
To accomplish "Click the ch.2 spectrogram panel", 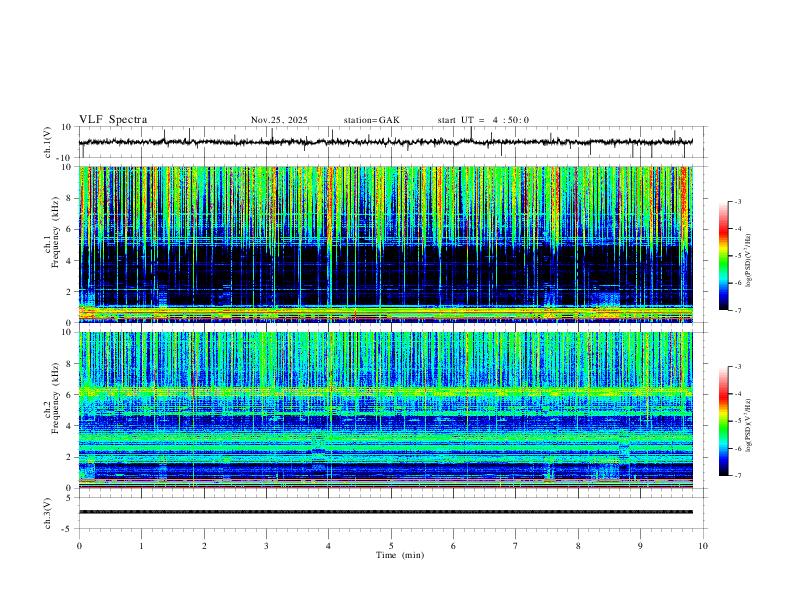I will tap(386, 410).
